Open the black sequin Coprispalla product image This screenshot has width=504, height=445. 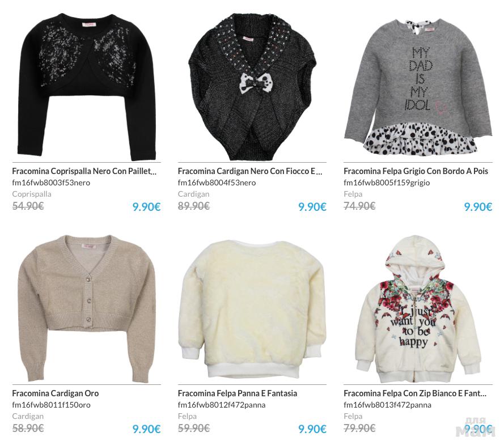point(87,87)
